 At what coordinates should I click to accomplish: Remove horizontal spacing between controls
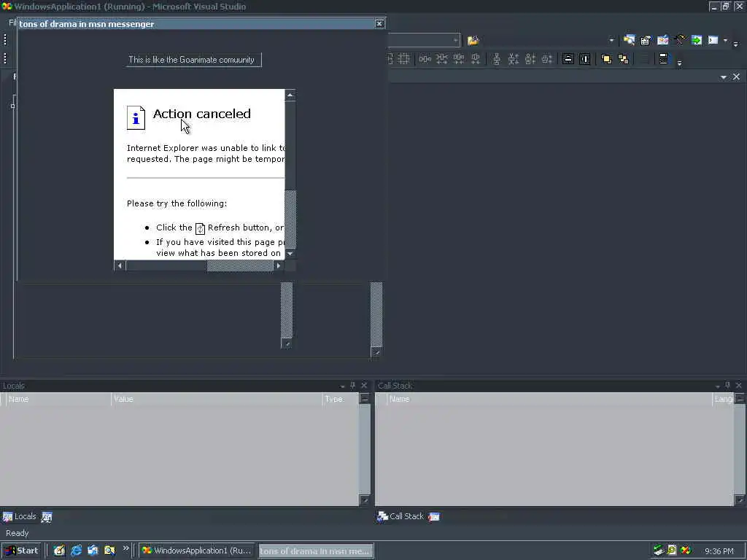tap(476, 59)
